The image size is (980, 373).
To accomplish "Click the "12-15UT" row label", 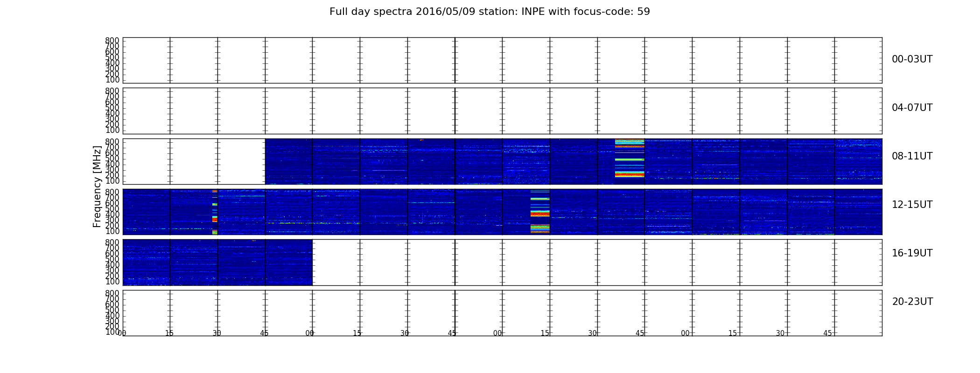I will [912, 205].
